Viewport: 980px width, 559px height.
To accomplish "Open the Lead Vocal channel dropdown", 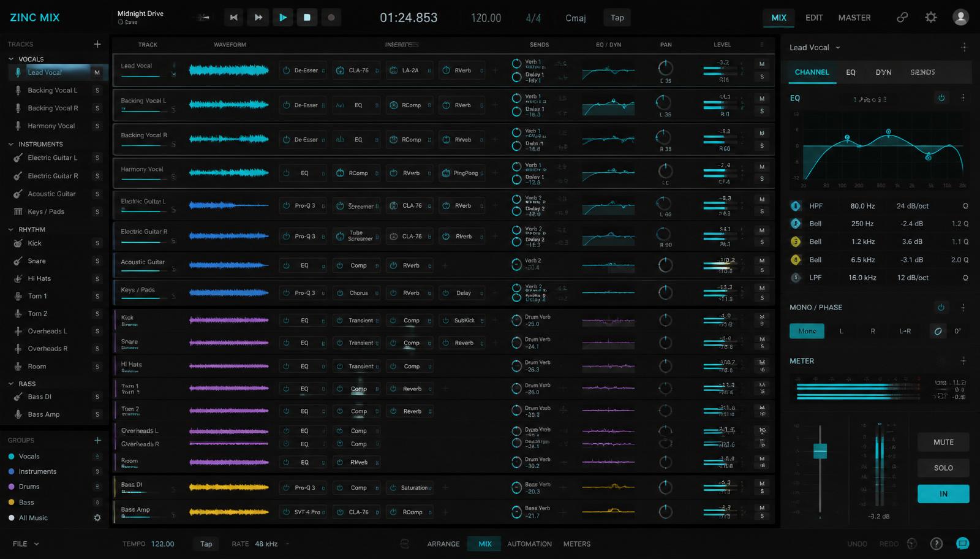I will click(x=815, y=47).
